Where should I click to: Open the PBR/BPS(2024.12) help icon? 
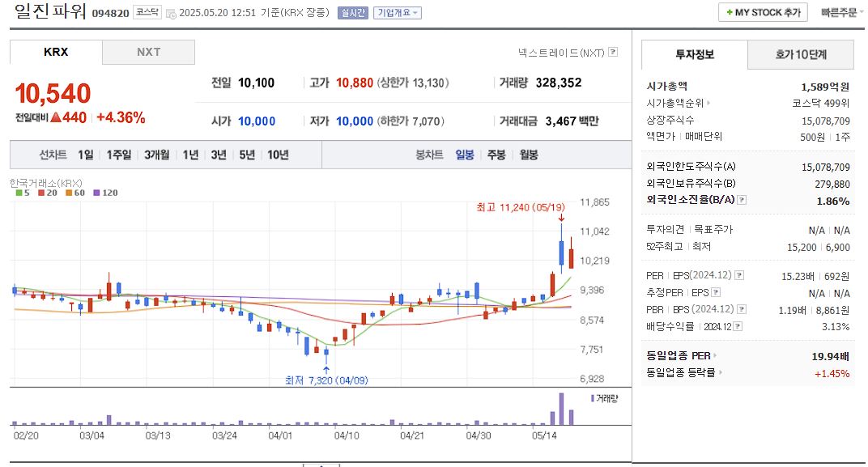742,311
